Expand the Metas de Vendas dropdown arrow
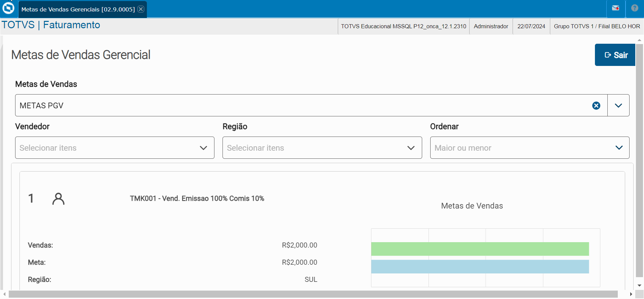644x299 pixels. 618,106
